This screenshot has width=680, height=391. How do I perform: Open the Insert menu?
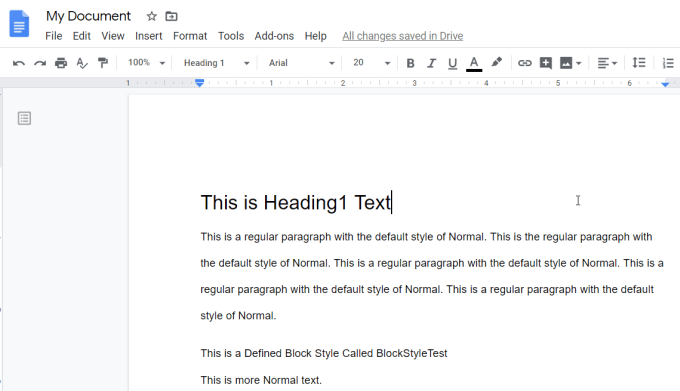pos(149,36)
